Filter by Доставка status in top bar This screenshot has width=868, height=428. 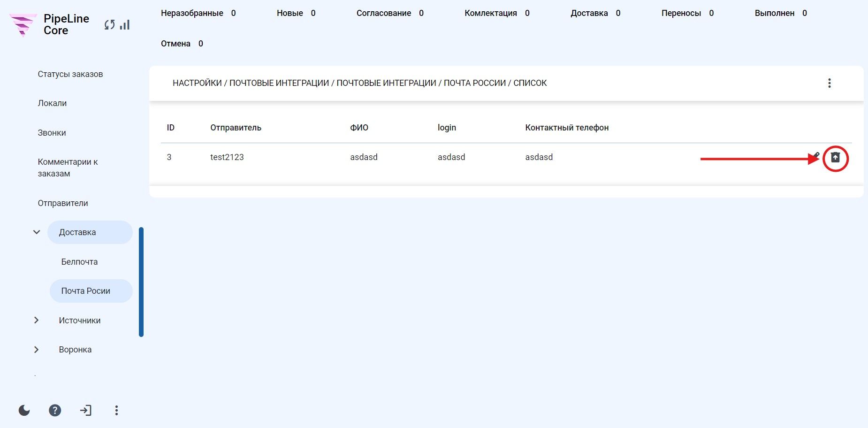pos(595,13)
